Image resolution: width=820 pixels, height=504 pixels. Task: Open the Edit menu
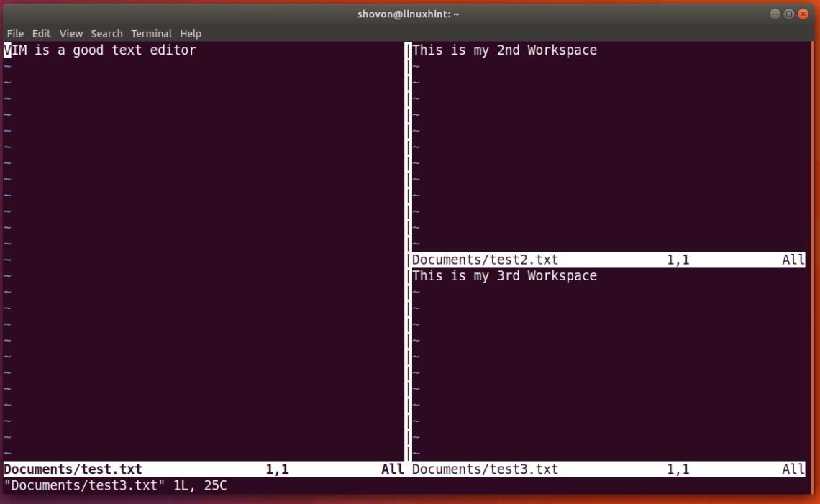click(41, 33)
